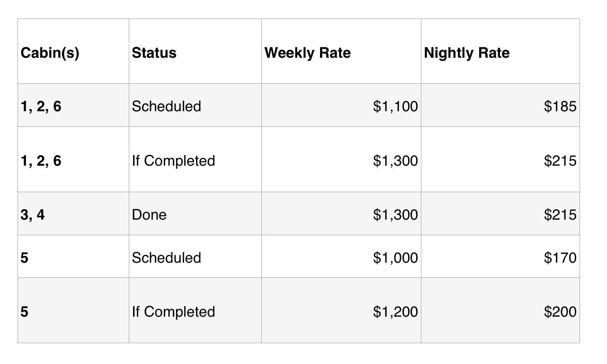
Task: Select $1,300 weekly rate in If Completed row
Action: (x=341, y=160)
